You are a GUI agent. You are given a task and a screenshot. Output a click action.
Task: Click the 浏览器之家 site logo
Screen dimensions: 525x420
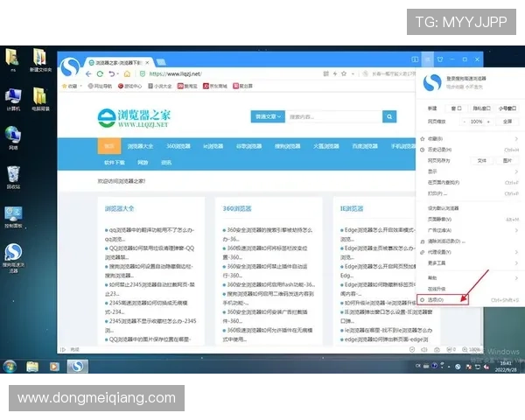tap(134, 118)
